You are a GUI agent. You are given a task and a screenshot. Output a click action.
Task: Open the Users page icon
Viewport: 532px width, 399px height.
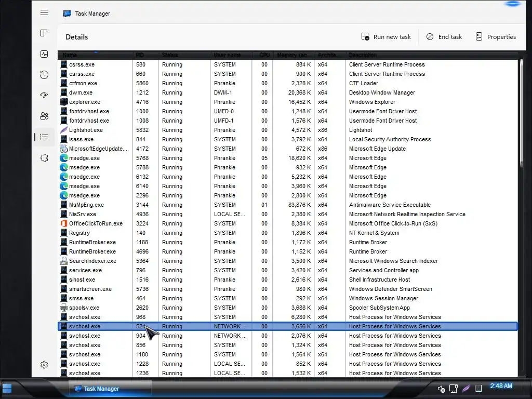44,116
